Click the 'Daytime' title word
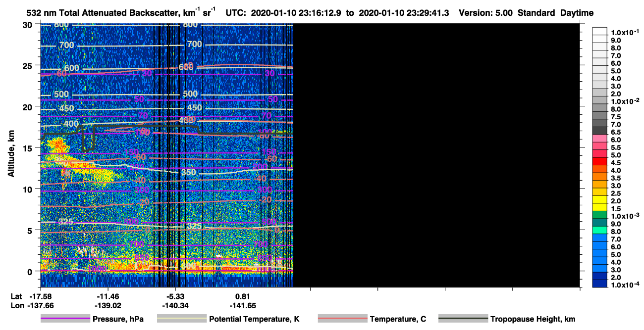This screenshot has height=330, width=644. pyautogui.click(x=577, y=13)
